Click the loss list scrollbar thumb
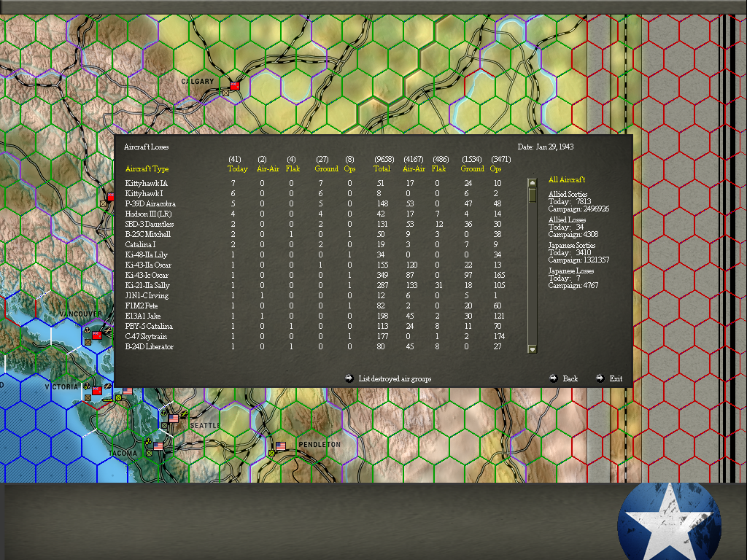The image size is (747, 560). [x=532, y=195]
